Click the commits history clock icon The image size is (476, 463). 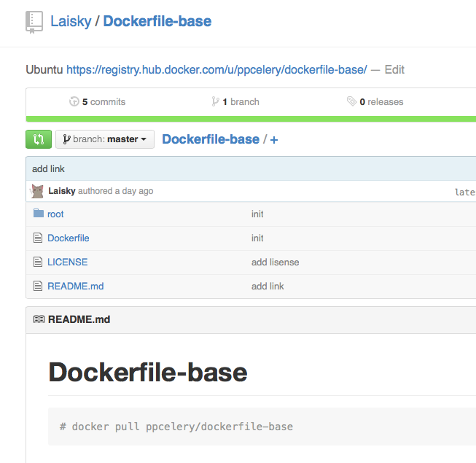tap(74, 102)
